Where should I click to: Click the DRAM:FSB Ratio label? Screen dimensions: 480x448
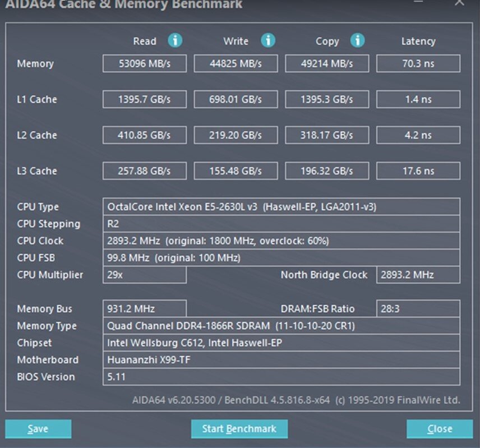317,308
